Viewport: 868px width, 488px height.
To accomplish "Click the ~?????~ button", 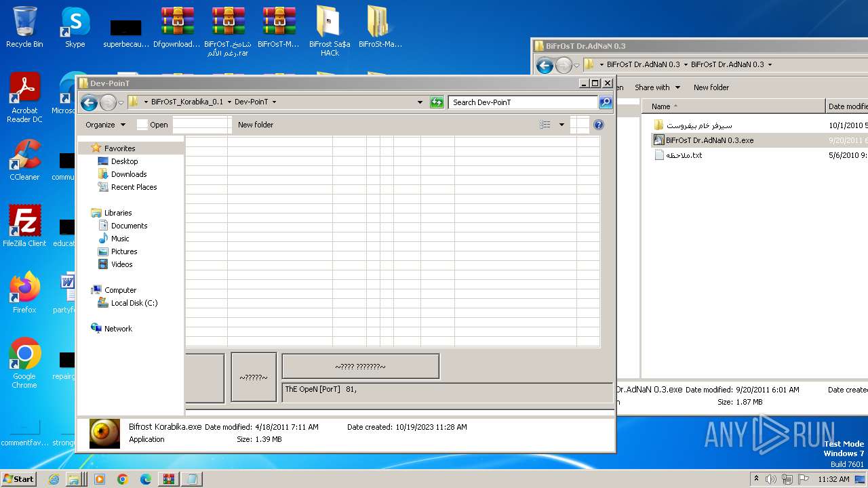I will [x=254, y=378].
